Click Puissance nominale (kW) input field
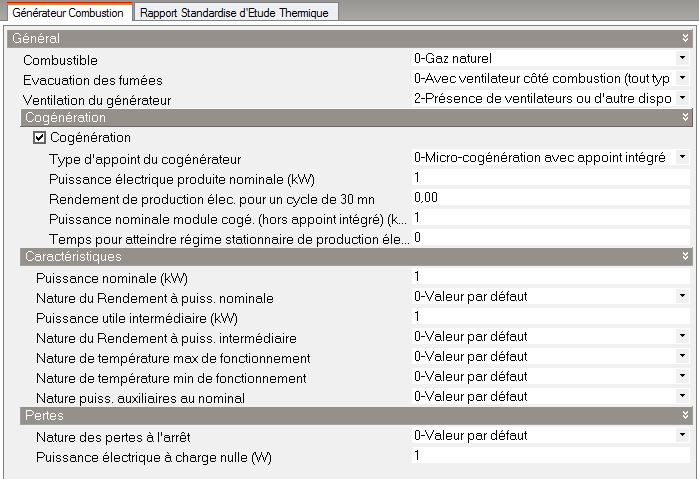This screenshot has width=699, height=479. click(x=550, y=277)
